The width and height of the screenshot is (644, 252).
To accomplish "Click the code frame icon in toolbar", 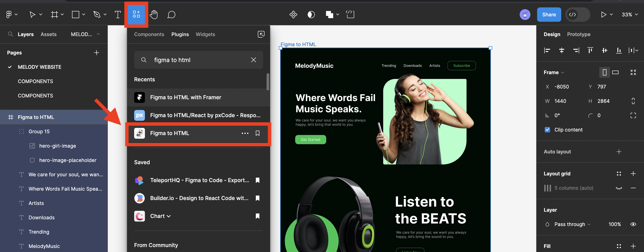I will pos(350,14).
